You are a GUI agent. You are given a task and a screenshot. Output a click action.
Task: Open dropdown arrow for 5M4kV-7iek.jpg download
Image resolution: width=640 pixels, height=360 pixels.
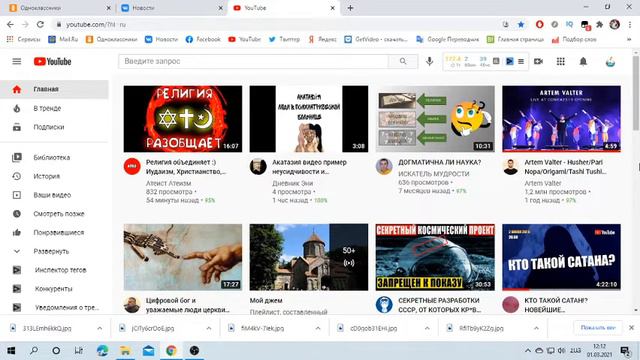pos(318,328)
